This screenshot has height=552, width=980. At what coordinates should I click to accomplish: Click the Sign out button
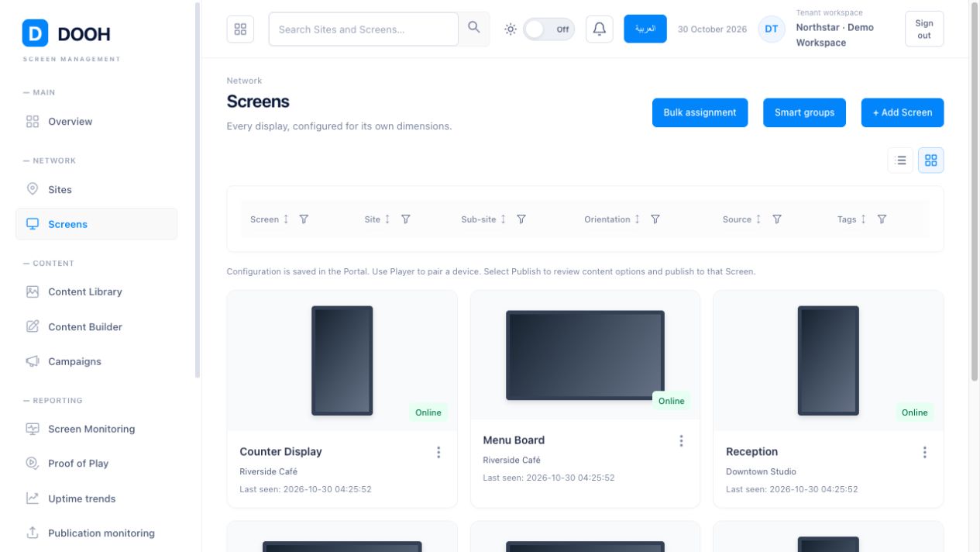(924, 29)
